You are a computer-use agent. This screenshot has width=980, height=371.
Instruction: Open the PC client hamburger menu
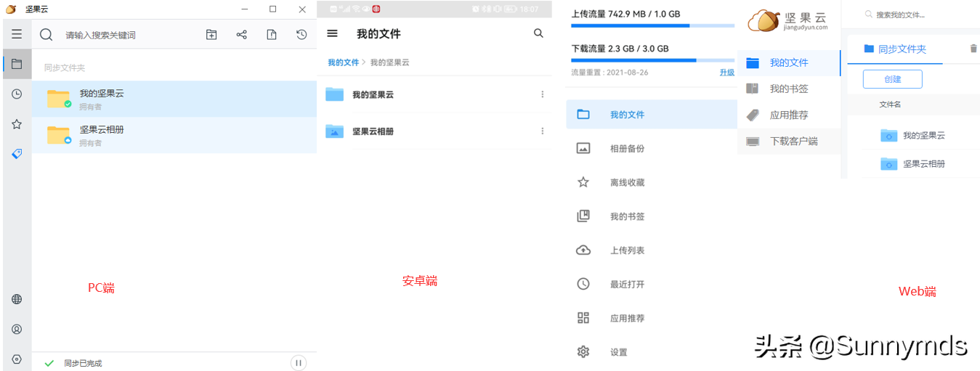(17, 35)
